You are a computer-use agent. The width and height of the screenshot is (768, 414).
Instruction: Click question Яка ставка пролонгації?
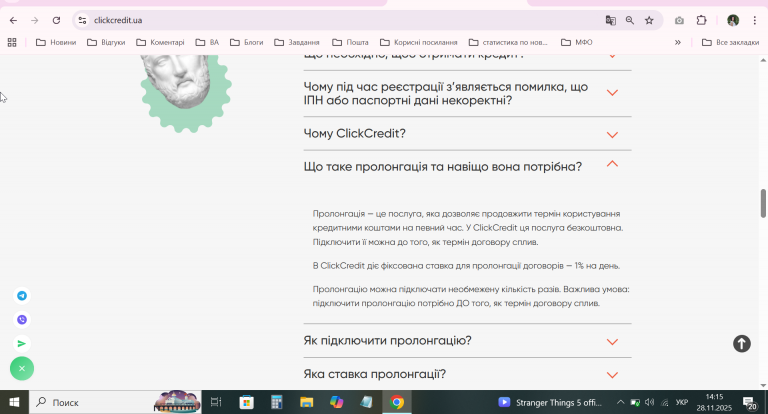pyautogui.click(x=375, y=374)
